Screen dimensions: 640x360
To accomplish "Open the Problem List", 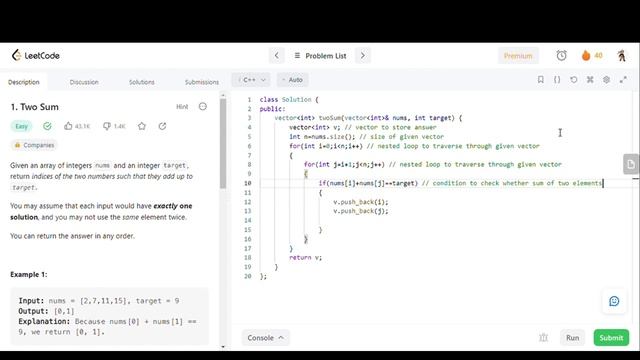I will point(320,56).
